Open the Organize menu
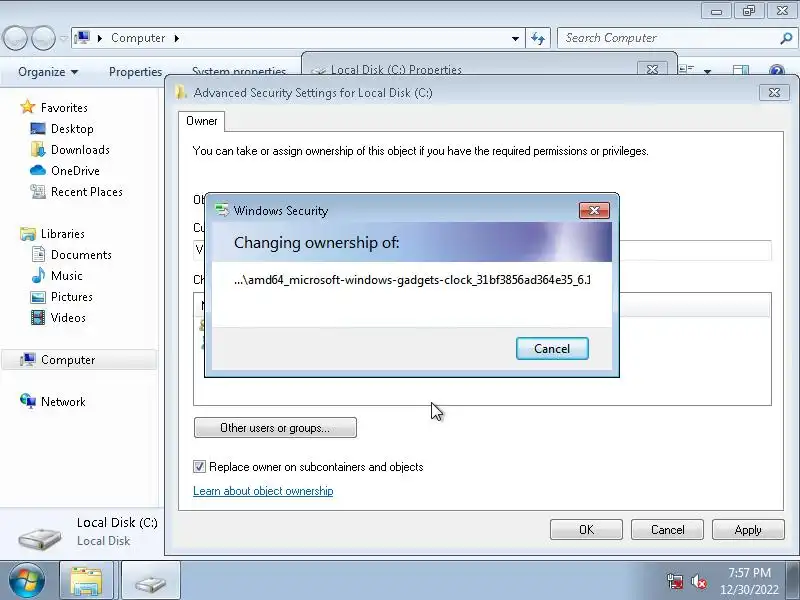800x600 pixels. point(48,72)
